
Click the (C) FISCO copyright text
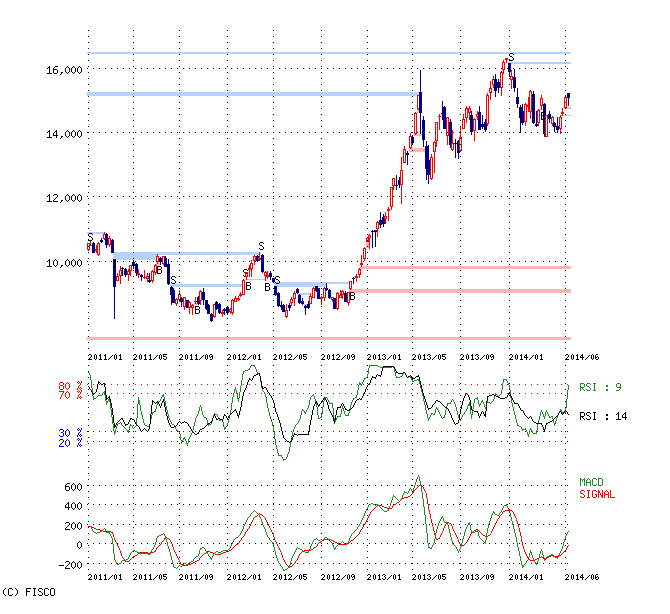[28, 592]
